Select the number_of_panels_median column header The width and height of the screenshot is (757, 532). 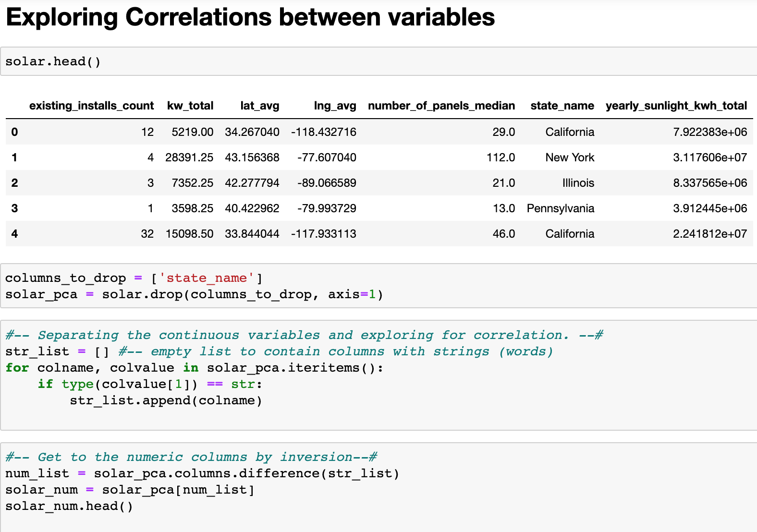tap(441, 106)
